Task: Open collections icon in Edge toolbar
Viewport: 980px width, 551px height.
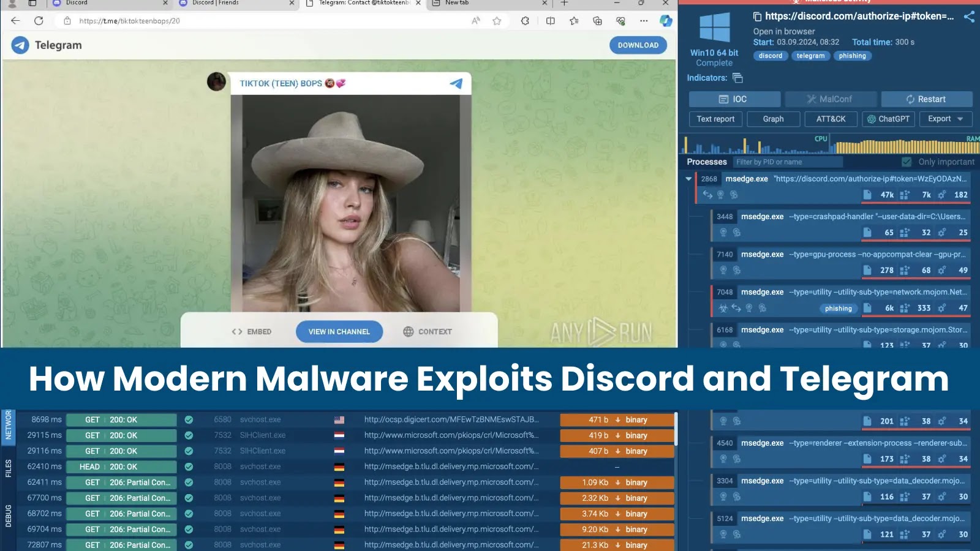Action: coord(597,21)
